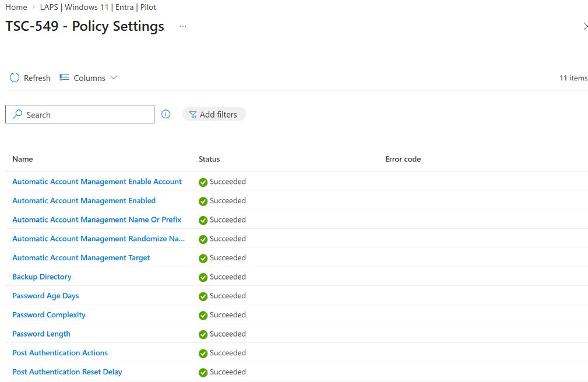
Task: Open the ellipsis more options menu
Action: (x=182, y=26)
